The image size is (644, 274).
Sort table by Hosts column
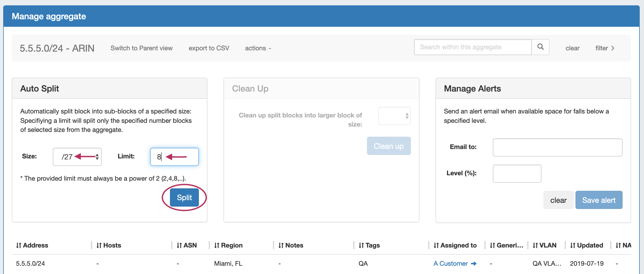[x=109, y=245]
